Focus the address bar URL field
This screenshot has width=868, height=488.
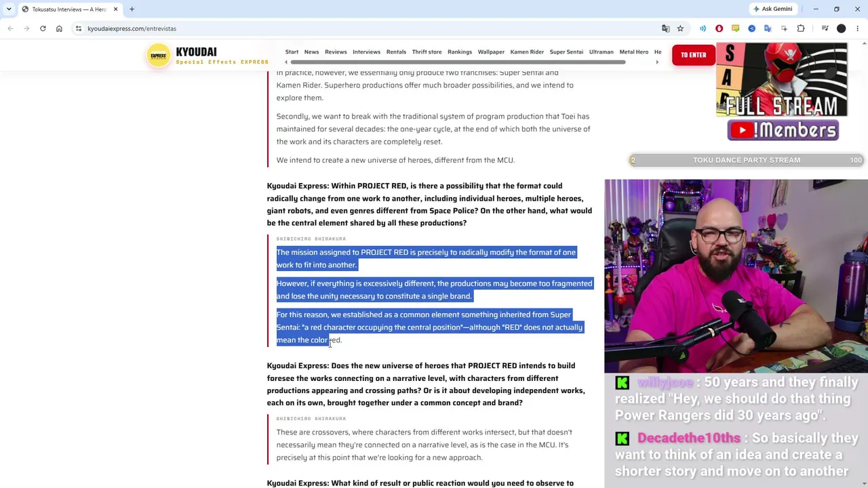click(366, 28)
